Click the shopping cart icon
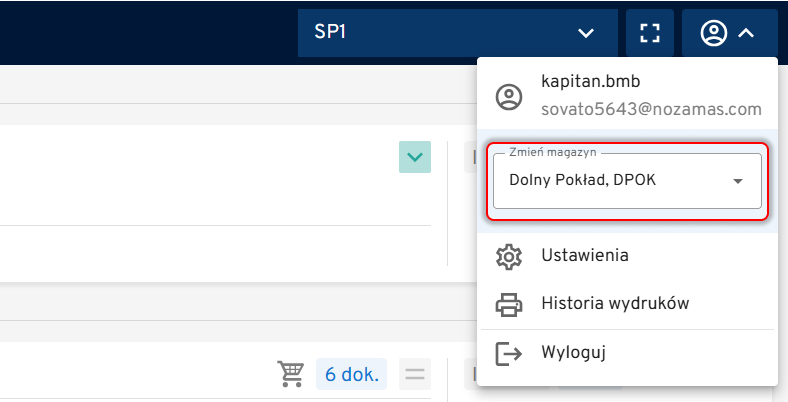This screenshot has width=788, height=402. (x=291, y=375)
